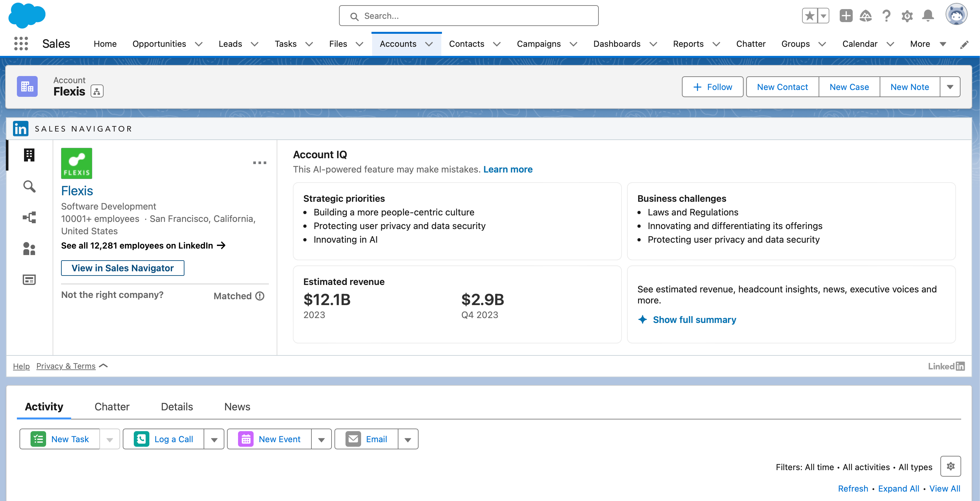Open the Notifications bell
Image resolution: width=980 pixels, height=501 pixels.
(x=928, y=16)
